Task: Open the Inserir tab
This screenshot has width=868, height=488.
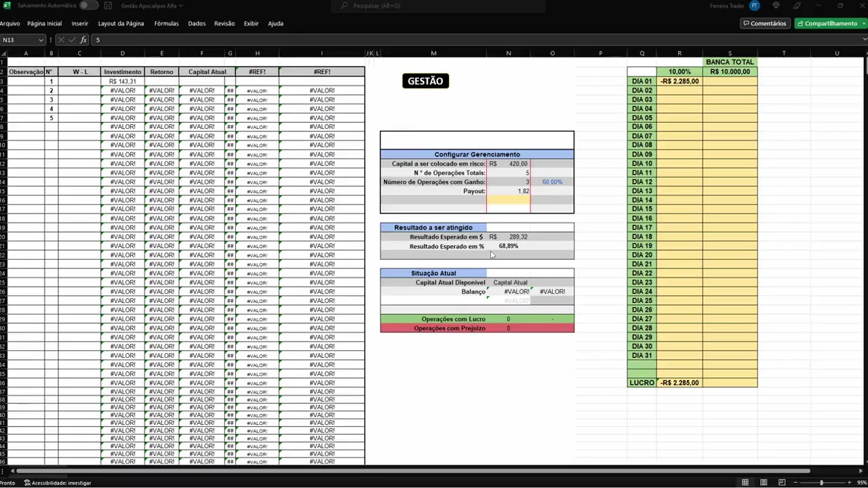Action: coord(79,23)
